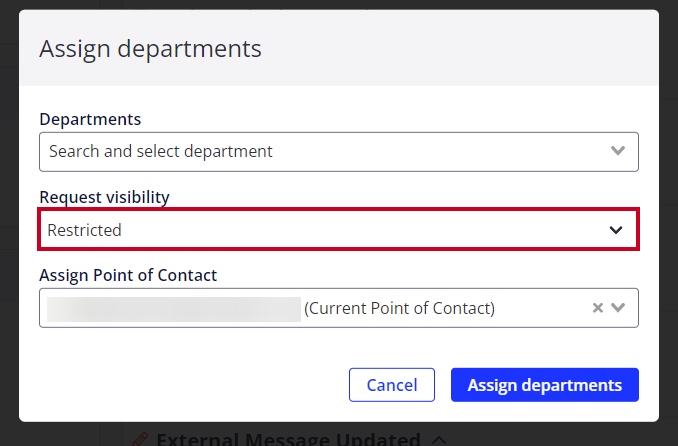
Task: Confirm with the blue Assign departments button
Action: pos(544,385)
